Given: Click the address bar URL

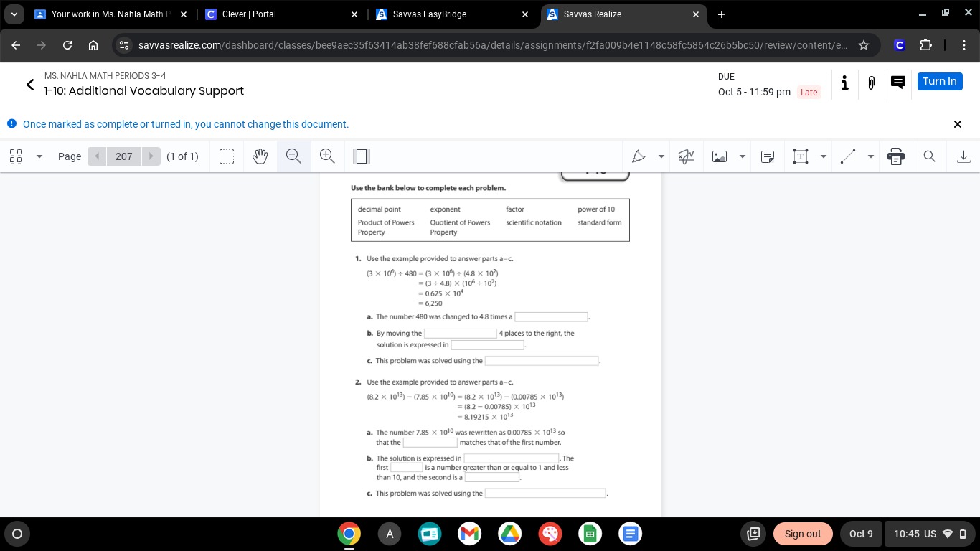Looking at the screenshot, I should coord(492,45).
